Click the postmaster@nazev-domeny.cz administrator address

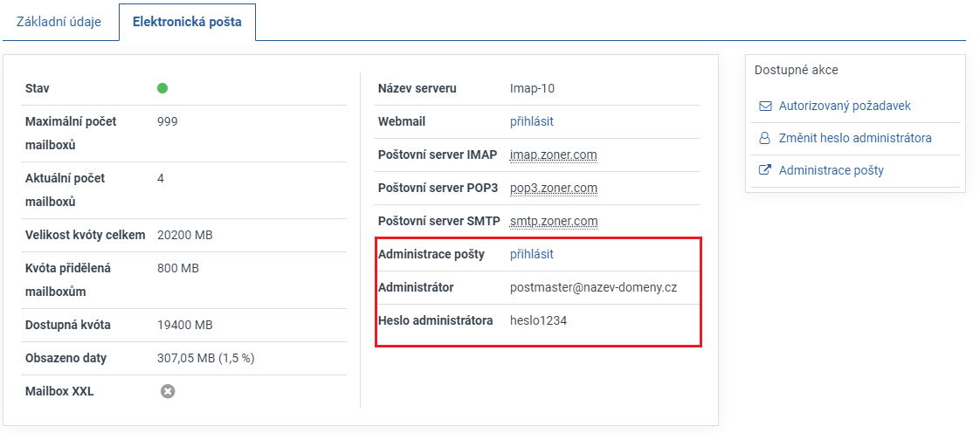[x=594, y=287]
